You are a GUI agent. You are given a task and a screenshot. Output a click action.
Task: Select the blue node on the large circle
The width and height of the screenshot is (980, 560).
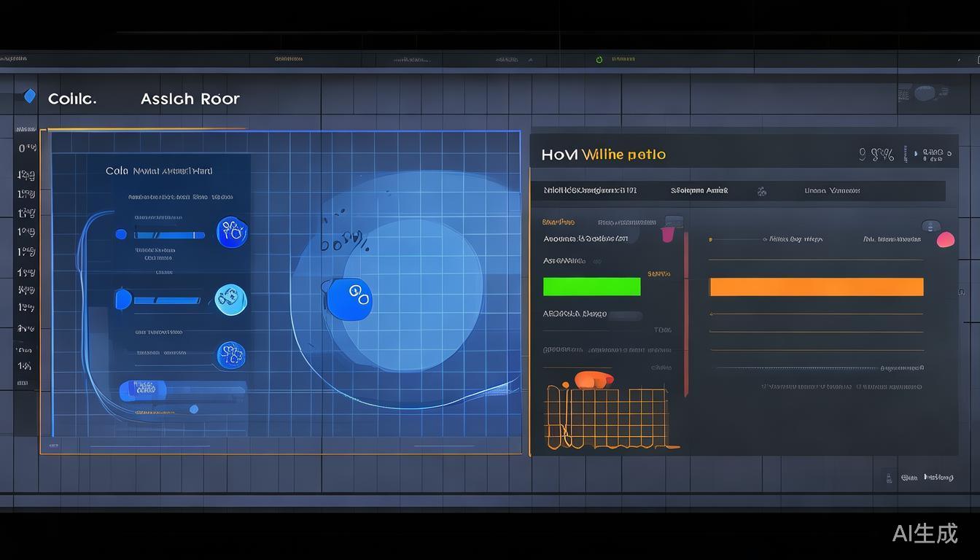(x=349, y=296)
